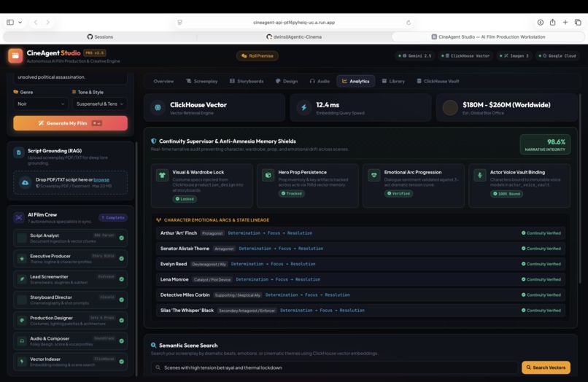Click the Visual & Wardrobe Lock shirt icon
Image resolution: width=588 pixels, height=382 pixels.
163,175
